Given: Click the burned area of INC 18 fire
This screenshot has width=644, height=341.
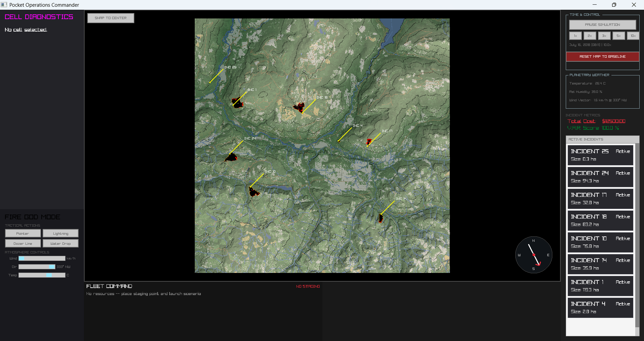Looking at the screenshot, I should pos(299,107).
